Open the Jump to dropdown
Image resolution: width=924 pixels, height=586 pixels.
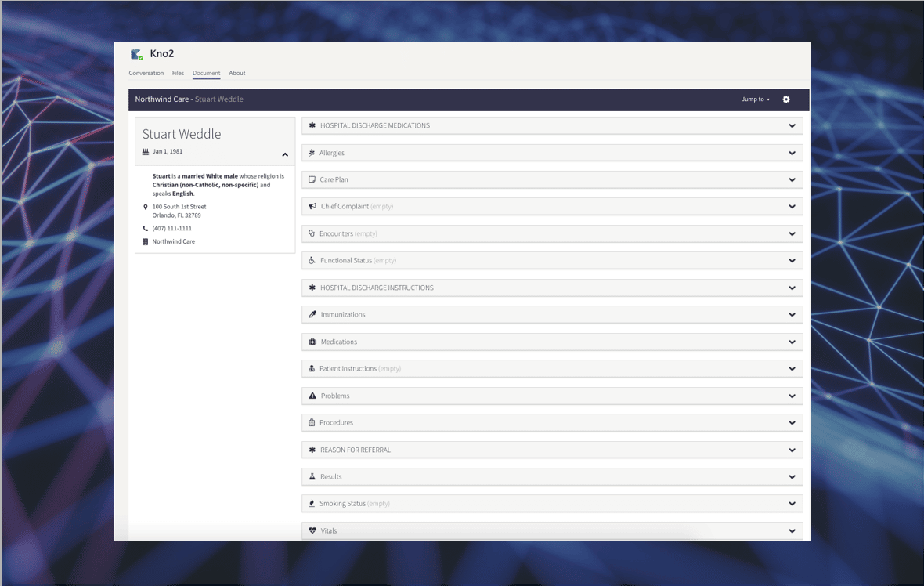point(755,99)
